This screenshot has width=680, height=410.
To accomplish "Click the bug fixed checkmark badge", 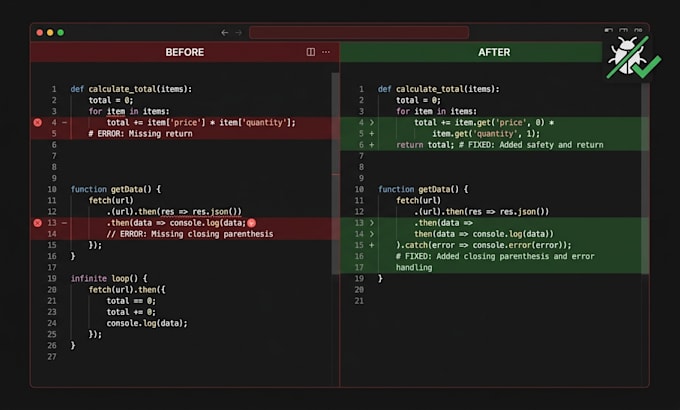I will pos(633,58).
